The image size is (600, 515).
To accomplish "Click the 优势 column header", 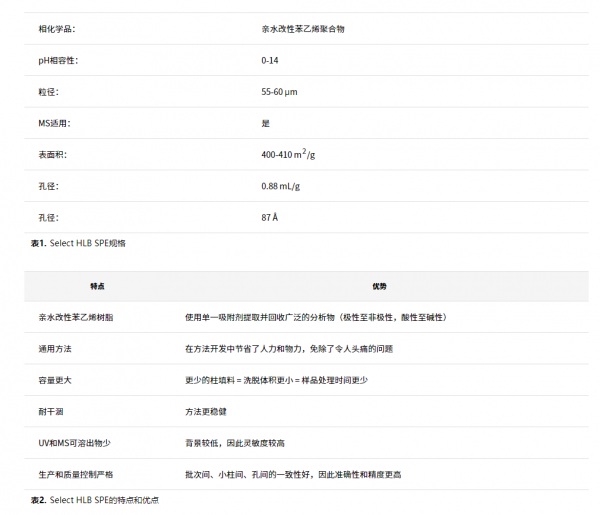I will click(x=379, y=286).
